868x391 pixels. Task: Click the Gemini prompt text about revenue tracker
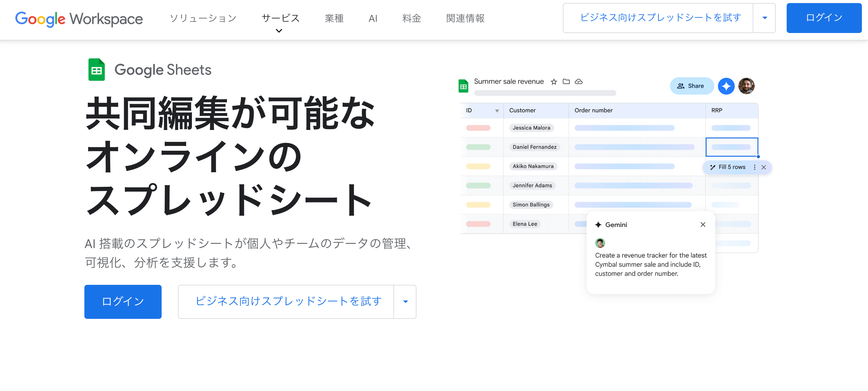point(651,264)
